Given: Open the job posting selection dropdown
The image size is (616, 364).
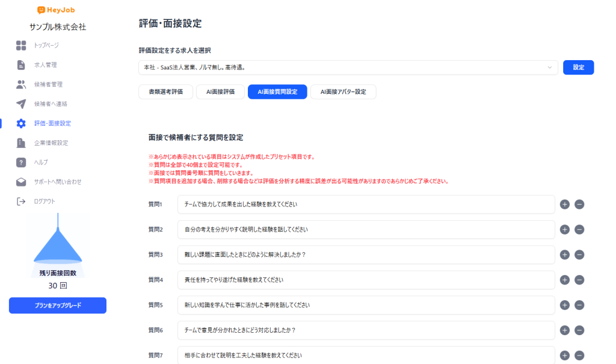Looking at the screenshot, I should (348, 67).
